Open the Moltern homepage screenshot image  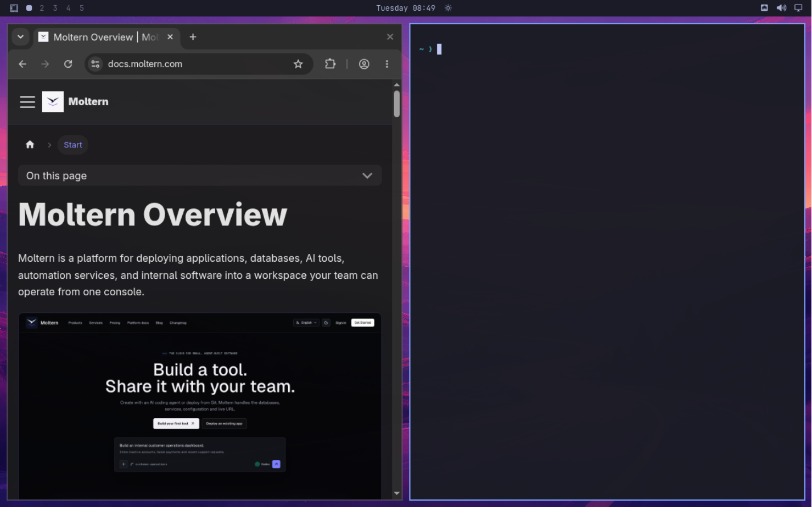[200, 406]
